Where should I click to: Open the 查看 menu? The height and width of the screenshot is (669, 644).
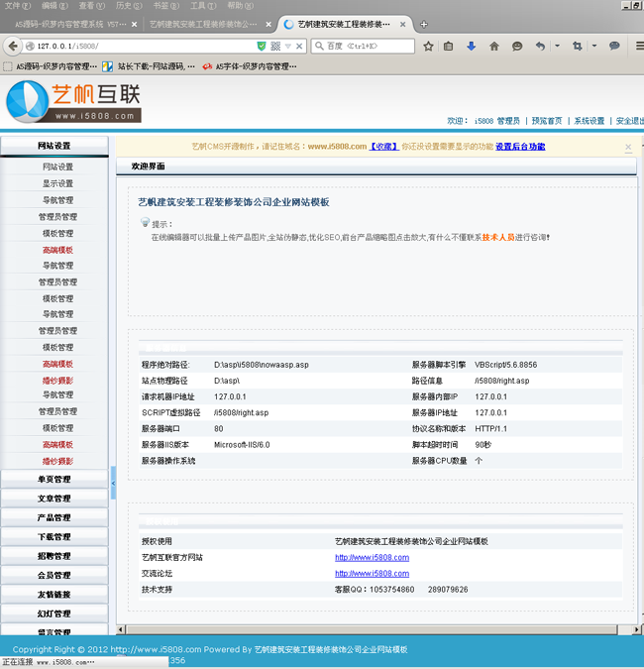pyautogui.click(x=92, y=6)
